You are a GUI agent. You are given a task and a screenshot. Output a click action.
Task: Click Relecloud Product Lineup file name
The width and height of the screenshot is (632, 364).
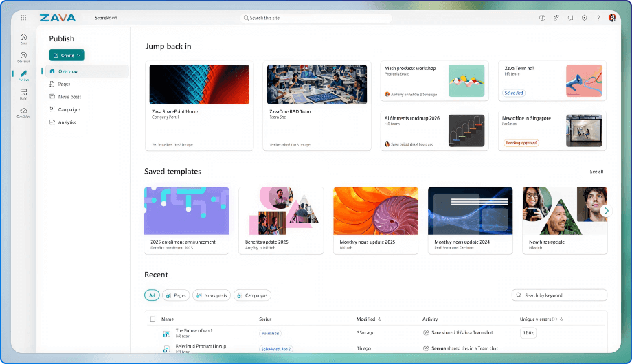pyautogui.click(x=201, y=346)
